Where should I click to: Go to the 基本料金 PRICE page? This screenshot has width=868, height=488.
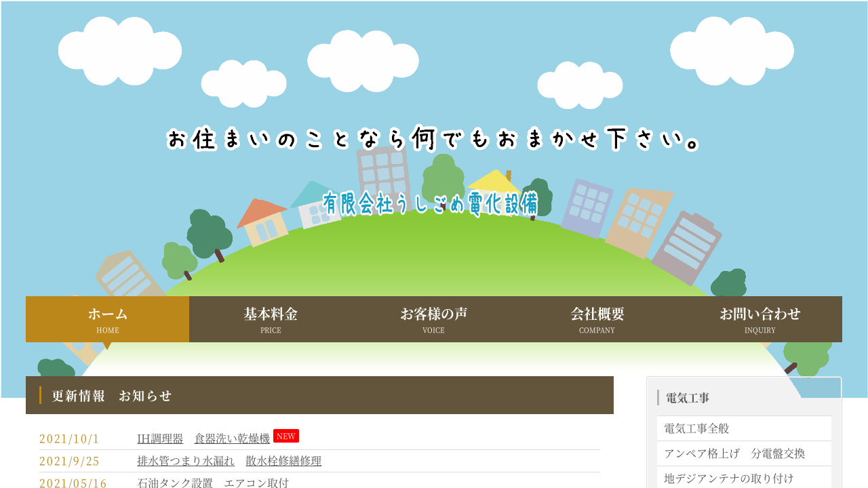(271, 319)
